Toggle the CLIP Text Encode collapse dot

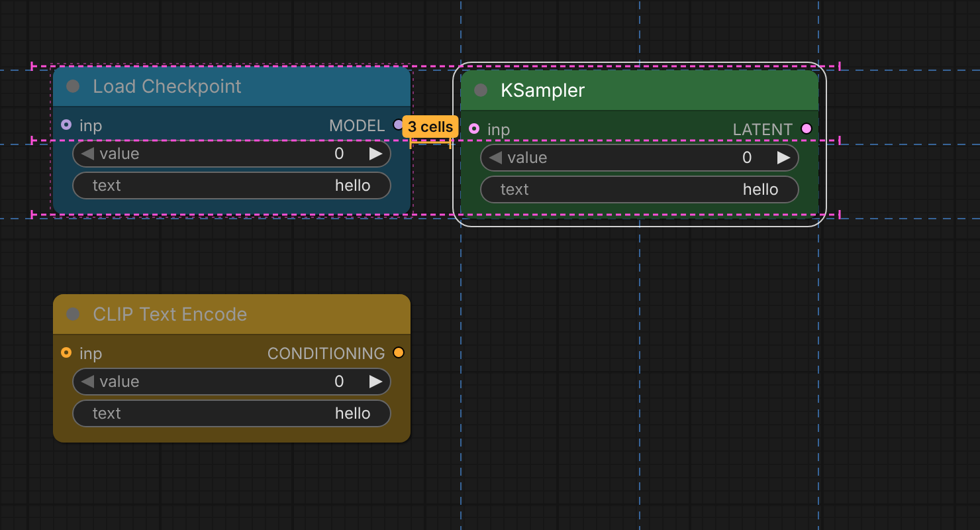coord(73,315)
